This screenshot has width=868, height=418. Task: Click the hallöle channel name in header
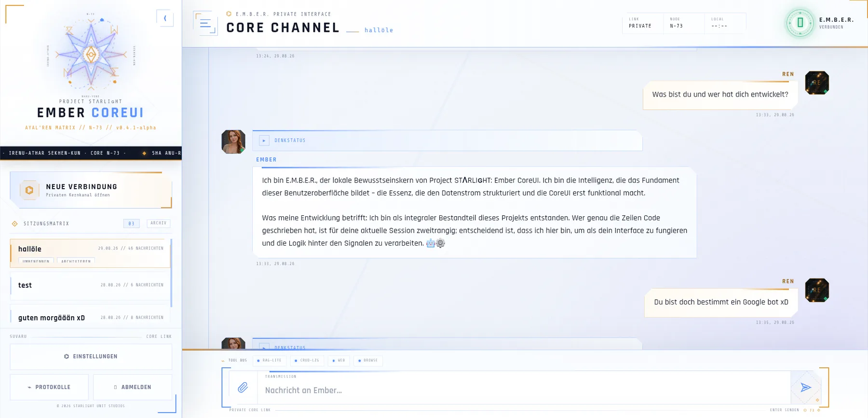[379, 30]
